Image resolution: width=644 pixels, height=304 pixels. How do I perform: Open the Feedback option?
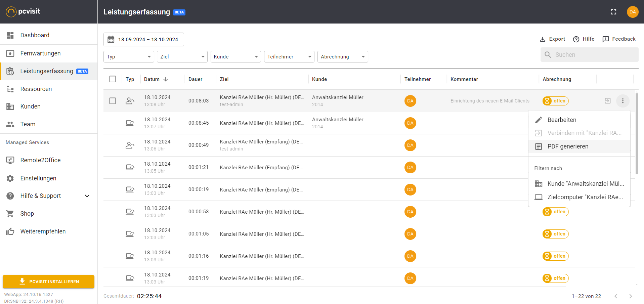(619, 39)
